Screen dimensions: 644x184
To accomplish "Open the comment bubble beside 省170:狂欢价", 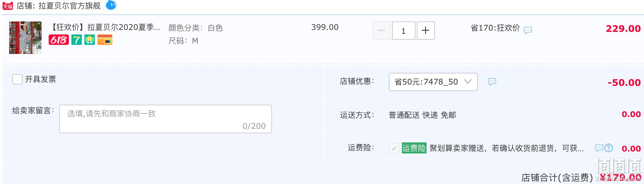I will click(x=528, y=30).
